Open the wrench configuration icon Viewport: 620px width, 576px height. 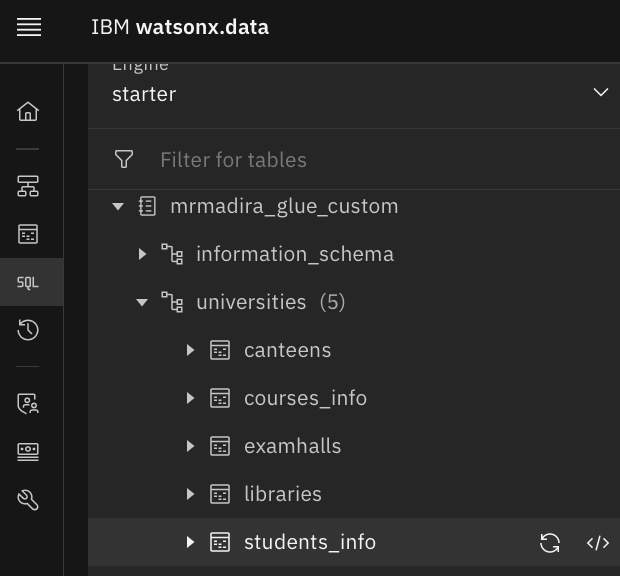[x=28, y=500]
